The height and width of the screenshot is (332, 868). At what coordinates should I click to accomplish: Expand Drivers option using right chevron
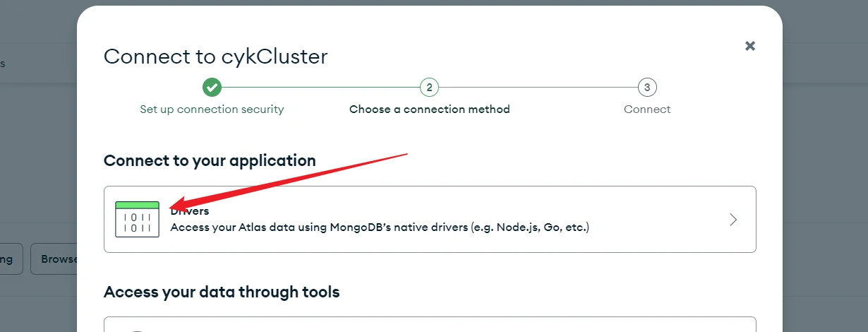(x=733, y=220)
